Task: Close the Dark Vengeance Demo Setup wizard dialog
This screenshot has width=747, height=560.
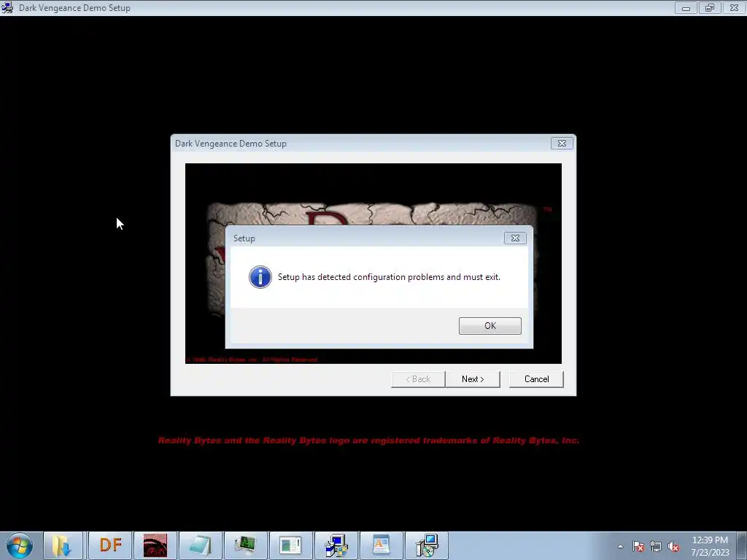Action: pyautogui.click(x=562, y=144)
